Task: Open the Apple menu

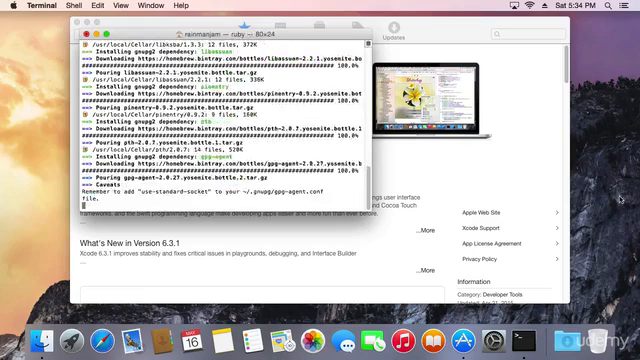Action: point(13,6)
